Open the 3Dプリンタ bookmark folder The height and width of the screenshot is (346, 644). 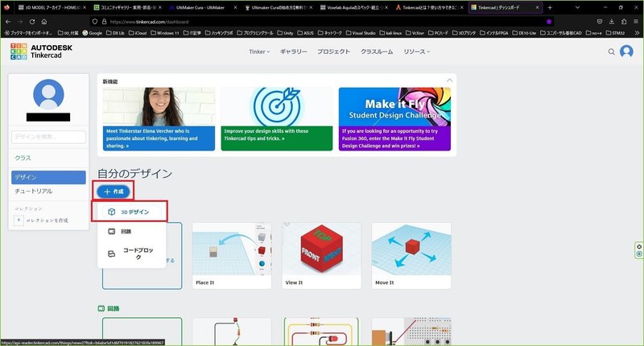[x=464, y=33]
